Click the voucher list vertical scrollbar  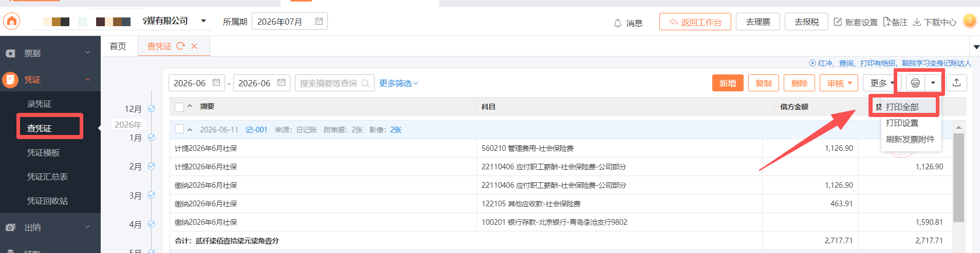[x=958, y=178]
